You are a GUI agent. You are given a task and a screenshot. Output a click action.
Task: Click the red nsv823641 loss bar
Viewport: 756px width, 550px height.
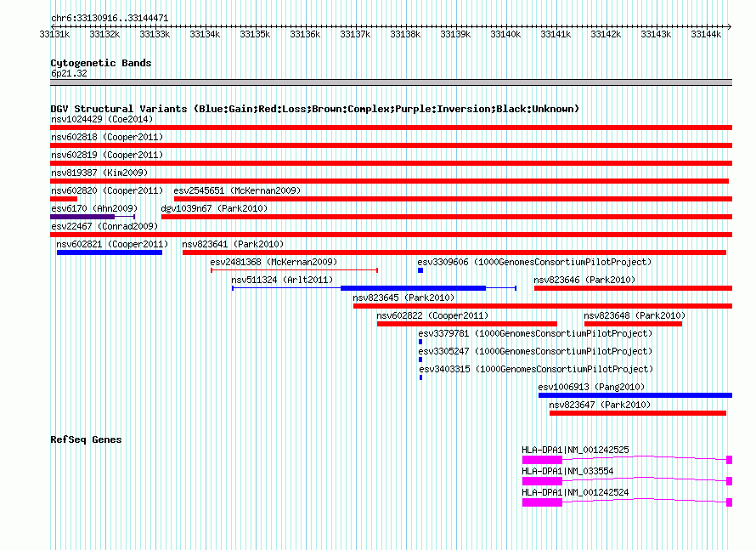pyautogui.click(x=454, y=252)
